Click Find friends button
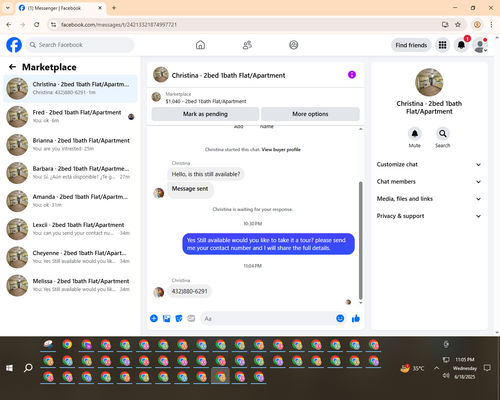Viewport: 500px width, 400px height. point(411,45)
